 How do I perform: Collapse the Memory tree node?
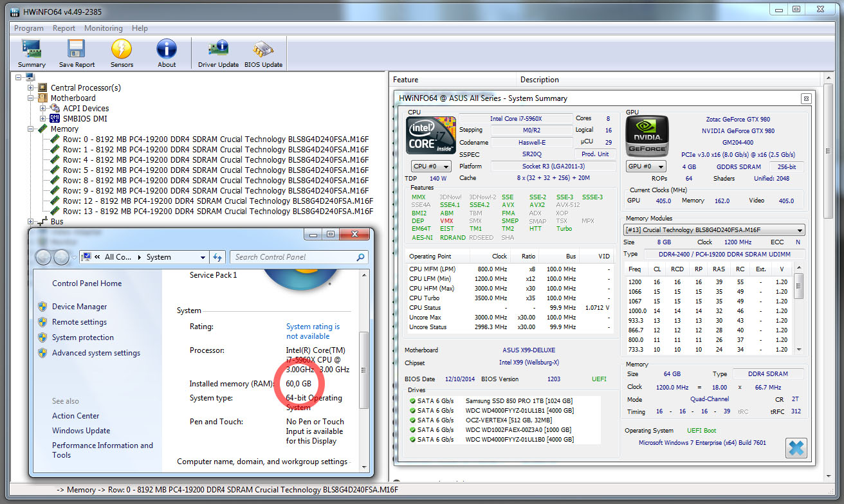tap(31, 129)
